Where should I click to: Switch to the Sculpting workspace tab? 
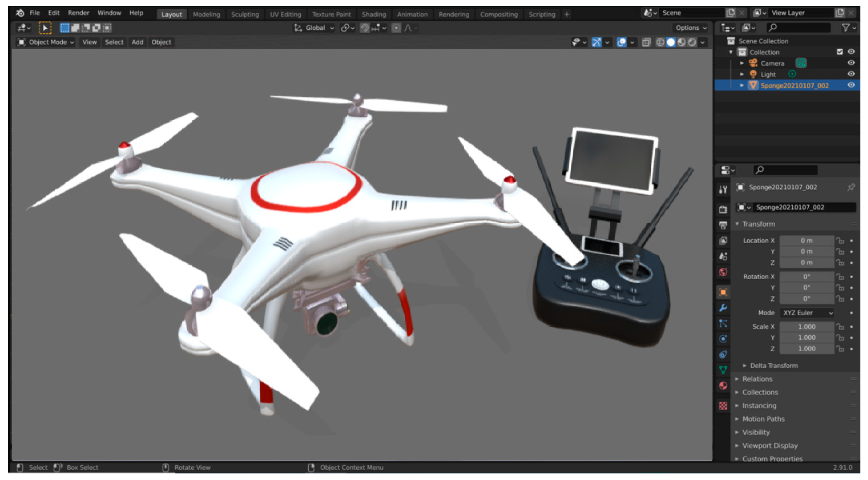click(245, 14)
